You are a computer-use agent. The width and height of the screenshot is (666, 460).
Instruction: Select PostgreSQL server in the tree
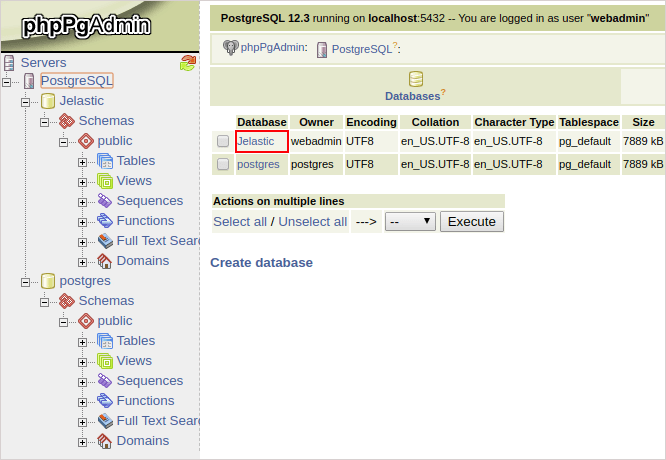[77, 81]
